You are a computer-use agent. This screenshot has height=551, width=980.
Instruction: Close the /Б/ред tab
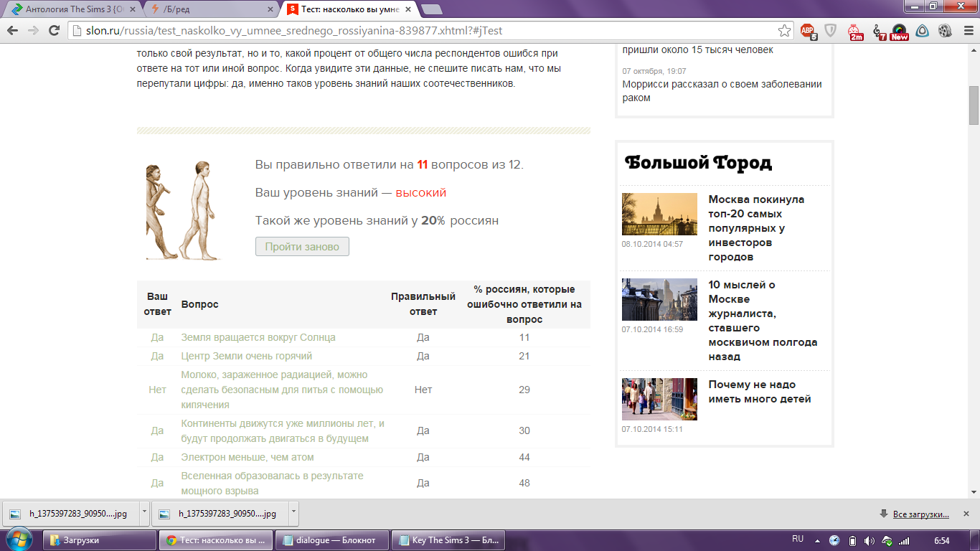(x=270, y=9)
